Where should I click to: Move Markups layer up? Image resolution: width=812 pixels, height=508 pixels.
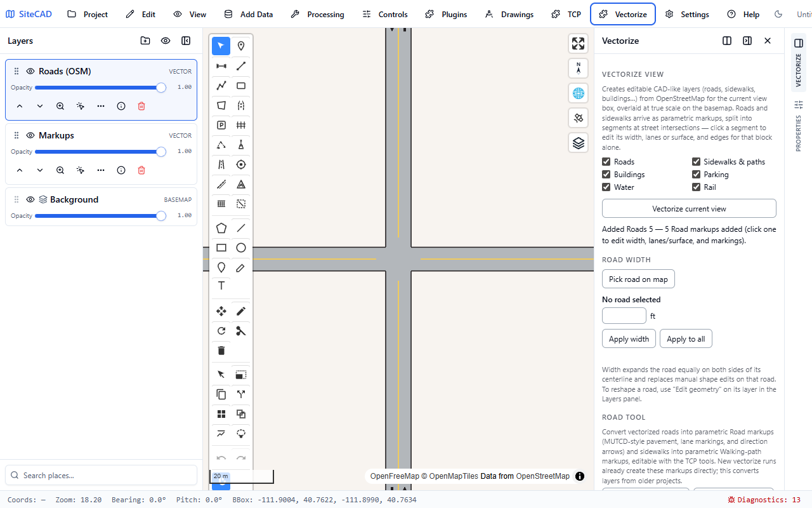20,170
